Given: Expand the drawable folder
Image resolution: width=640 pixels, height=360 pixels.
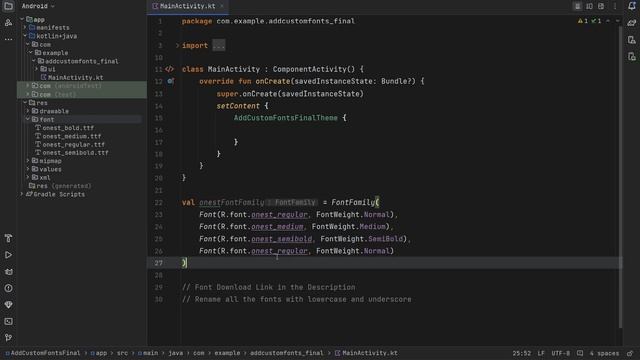Looking at the screenshot, I should point(28,111).
